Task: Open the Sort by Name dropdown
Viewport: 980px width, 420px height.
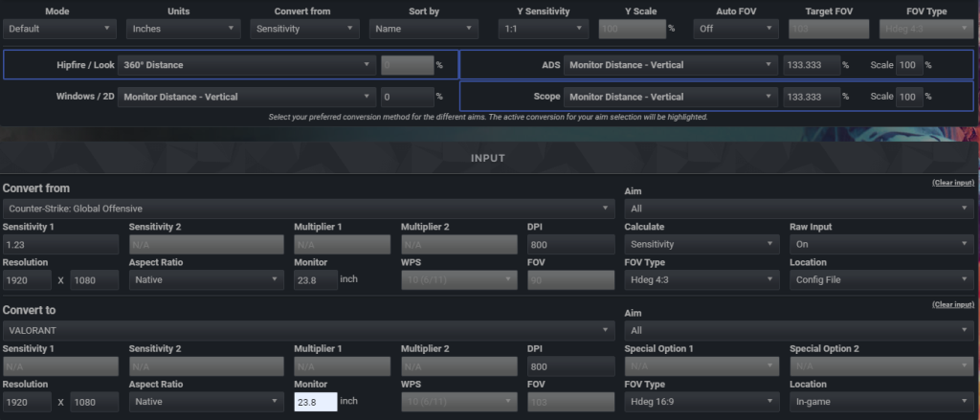Action: click(x=424, y=29)
